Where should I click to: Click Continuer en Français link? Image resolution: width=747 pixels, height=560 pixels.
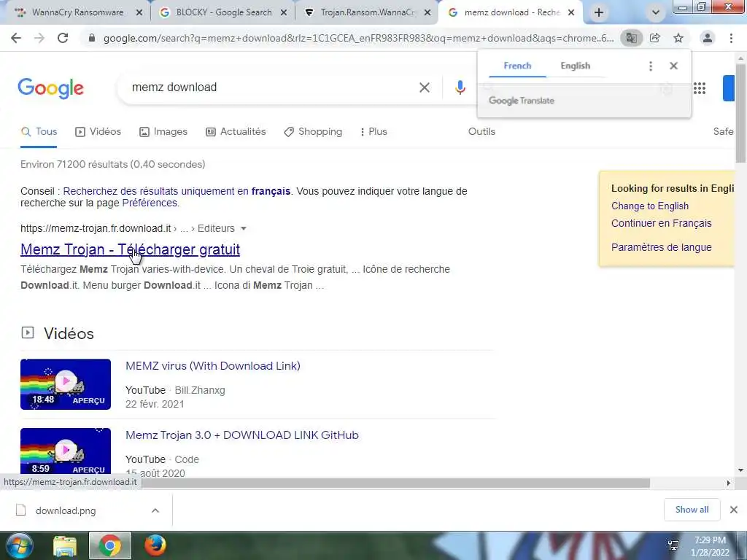pos(661,223)
